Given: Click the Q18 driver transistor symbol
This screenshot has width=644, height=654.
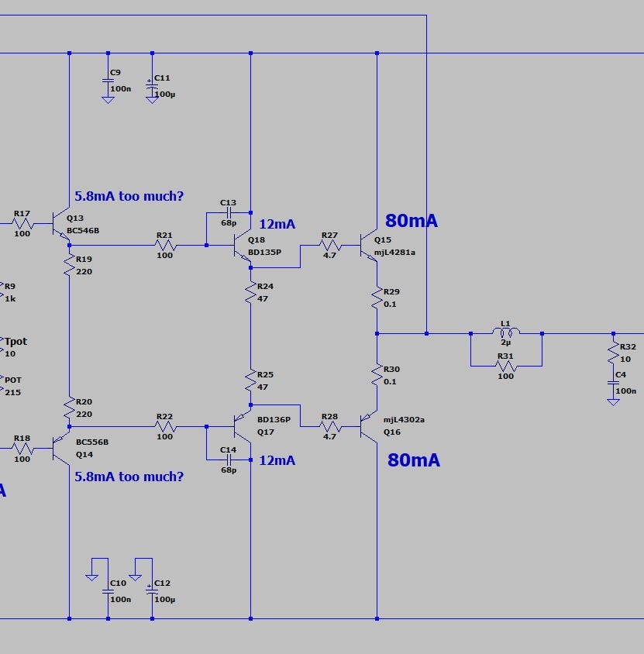Looking at the screenshot, I should pyautogui.click(x=243, y=246).
